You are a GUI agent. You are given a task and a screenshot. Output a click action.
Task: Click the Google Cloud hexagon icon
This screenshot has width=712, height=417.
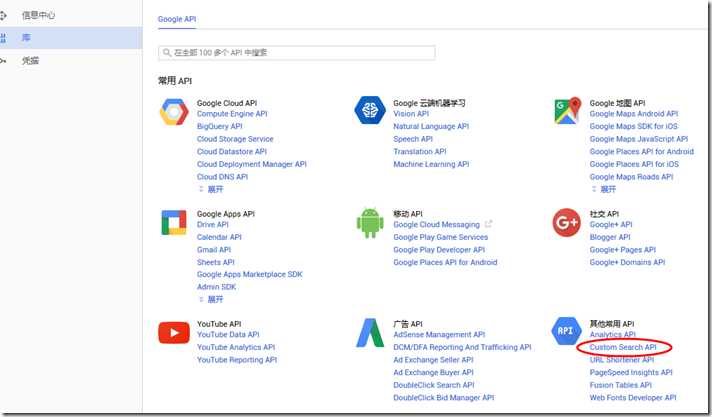174,111
